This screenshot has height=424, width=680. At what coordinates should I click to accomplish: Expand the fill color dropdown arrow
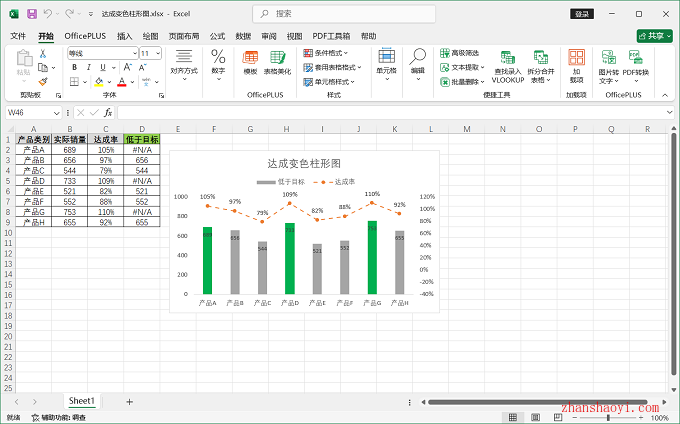point(109,82)
